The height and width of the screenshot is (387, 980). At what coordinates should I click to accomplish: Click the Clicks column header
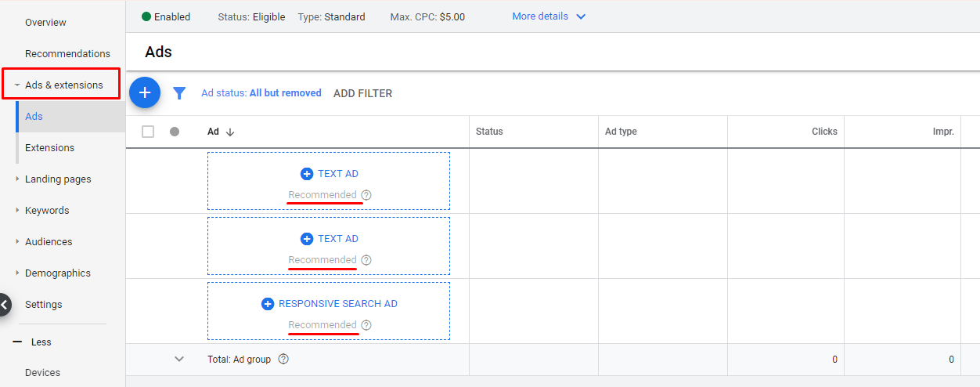tap(824, 132)
